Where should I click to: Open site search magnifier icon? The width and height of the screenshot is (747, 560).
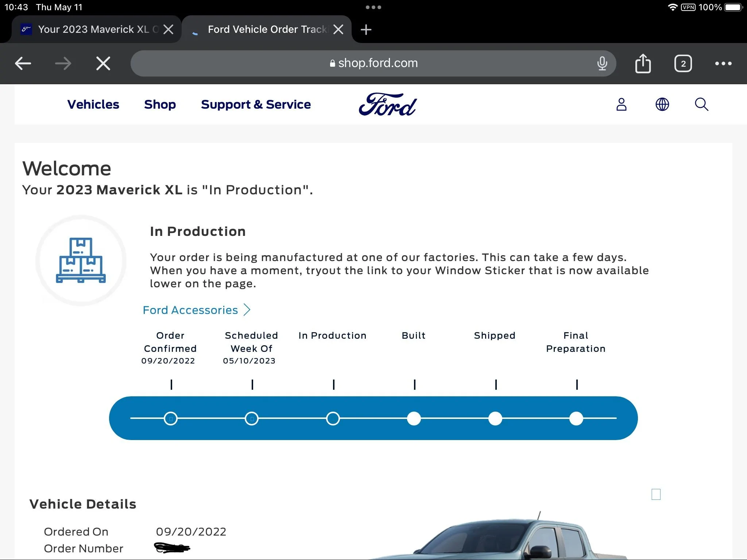701,104
